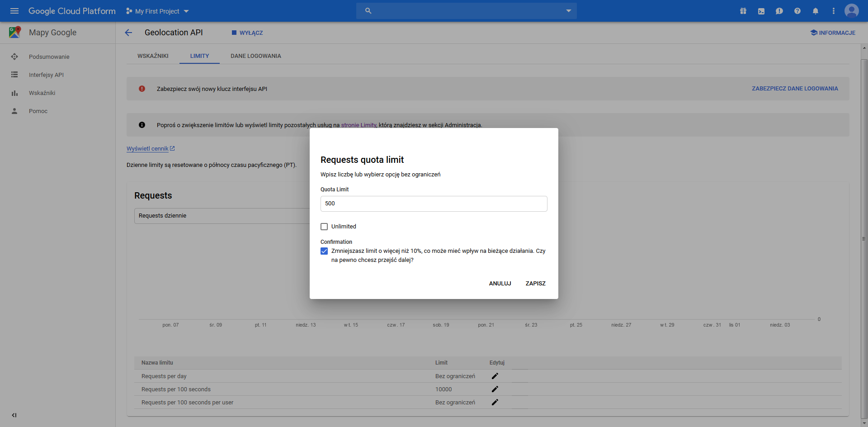
Task: Edit Requests per 100 seconds per user limit
Action: (495, 402)
